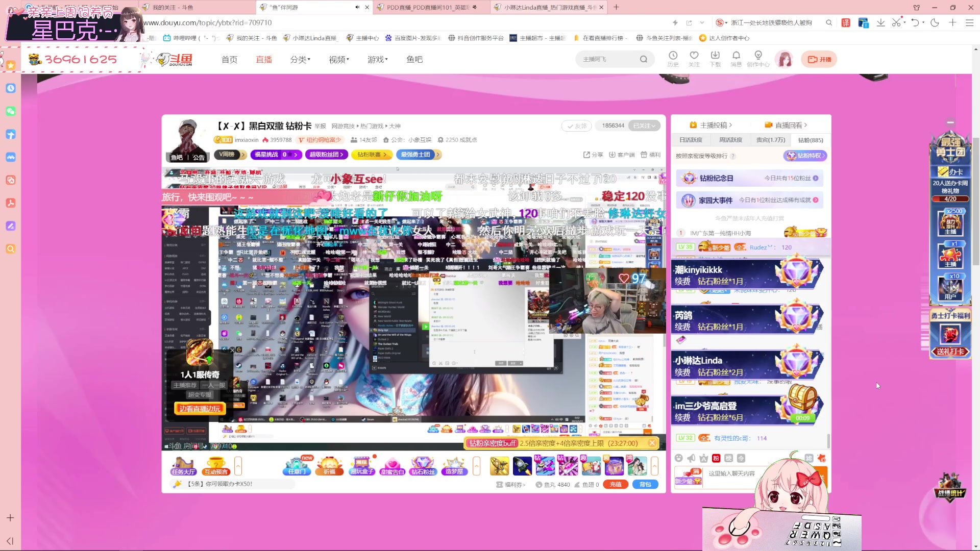Expand the 分类 category dropdown
Image resolution: width=980 pixels, height=551 pixels.
pyautogui.click(x=300, y=60)
